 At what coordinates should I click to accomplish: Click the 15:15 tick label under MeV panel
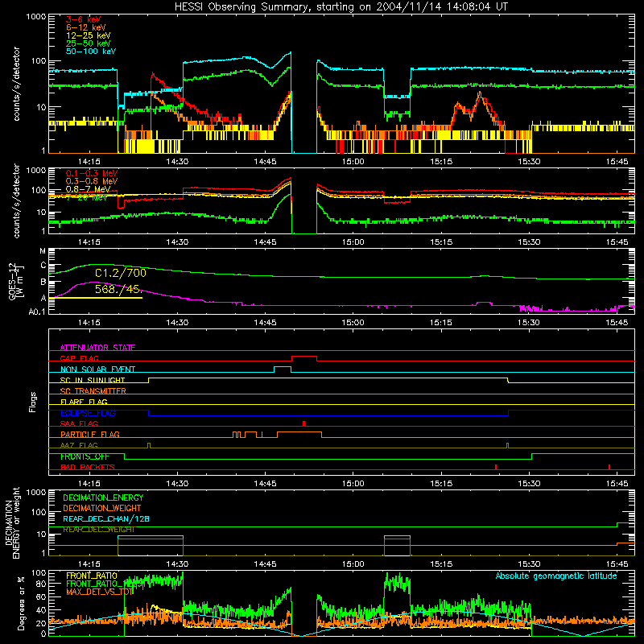[x=441, y=242]
